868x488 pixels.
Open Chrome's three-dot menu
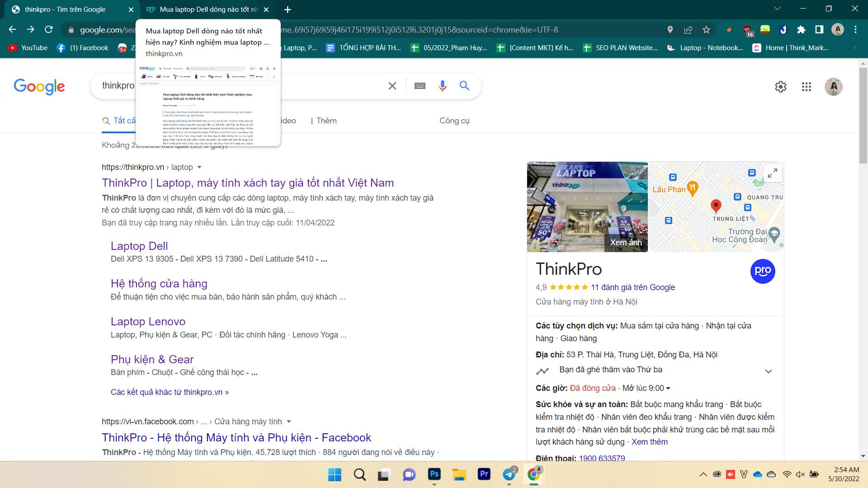[x=855, y=30]
